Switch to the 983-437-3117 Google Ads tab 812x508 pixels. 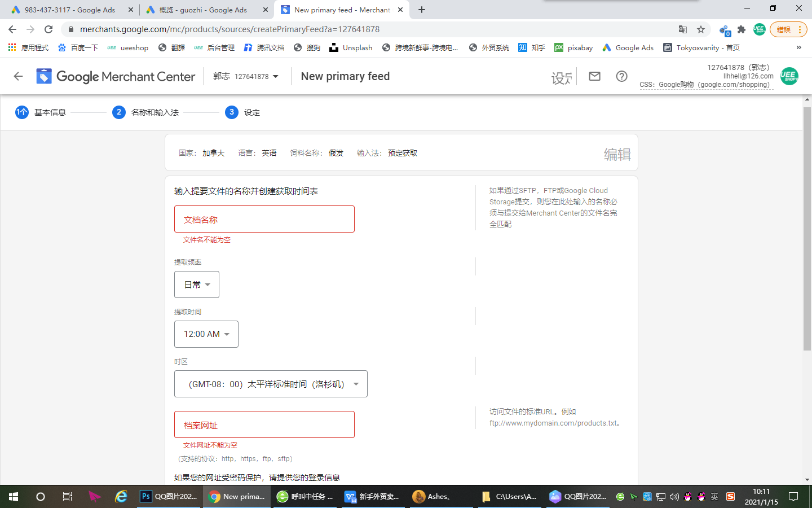(x=69, y=10)
